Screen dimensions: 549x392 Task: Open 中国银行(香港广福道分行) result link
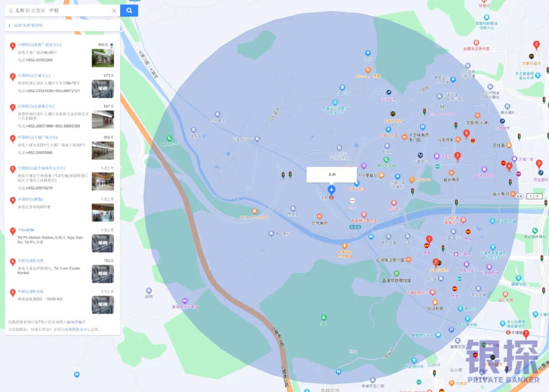click(40, 45)
